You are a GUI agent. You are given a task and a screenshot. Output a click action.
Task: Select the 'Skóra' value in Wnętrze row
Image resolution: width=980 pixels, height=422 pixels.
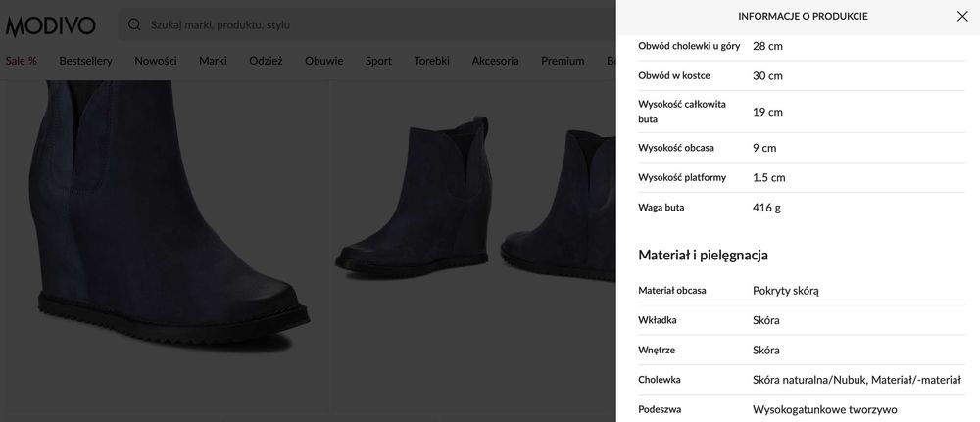point(765,350)
